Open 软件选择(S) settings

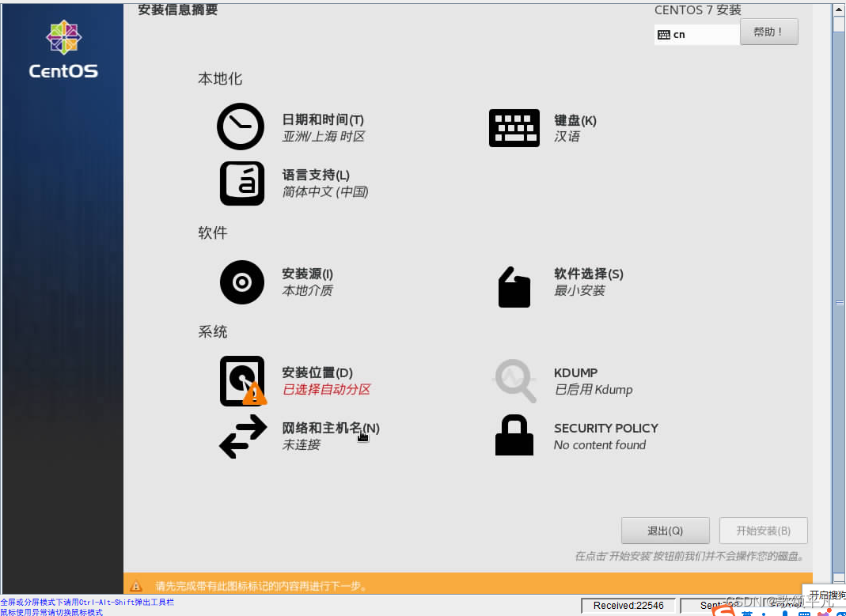coord(589,274)
